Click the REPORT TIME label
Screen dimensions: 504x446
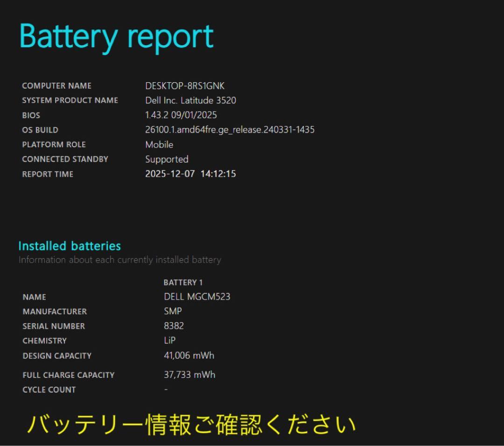[x=48, y=174]
